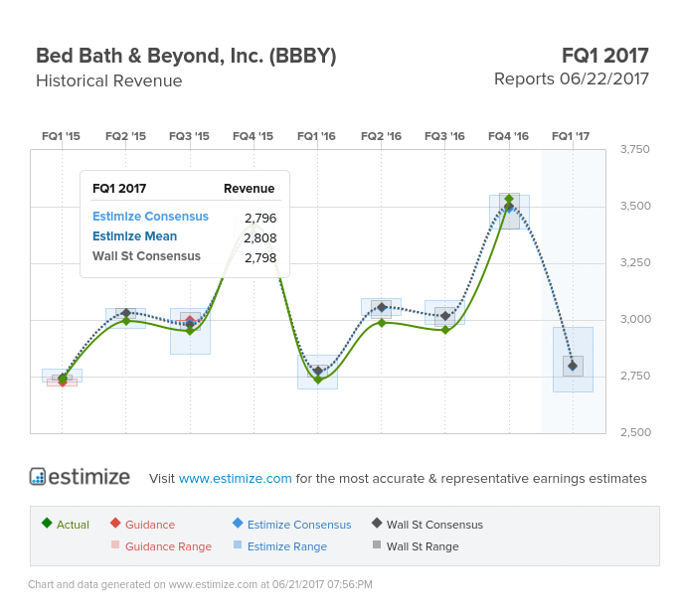Click the FQ2 '16 Wall St consensus diamond
This screenshot has width=681, height=616.
[382, 307]
